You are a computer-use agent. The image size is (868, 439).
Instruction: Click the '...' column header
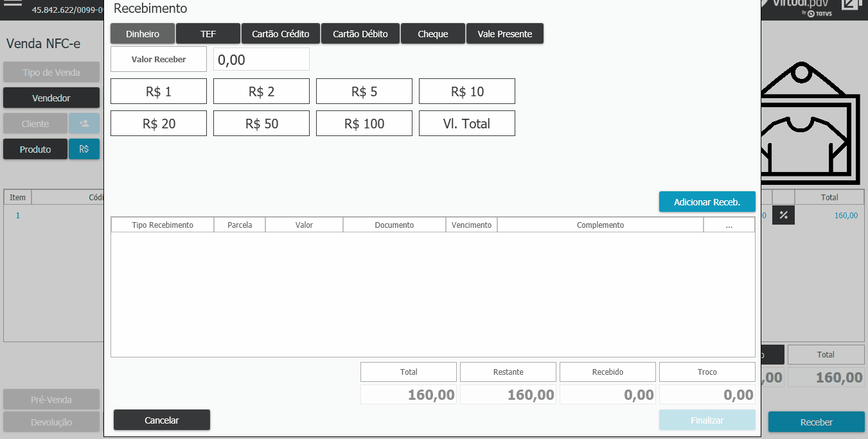(x=729, y=225)
